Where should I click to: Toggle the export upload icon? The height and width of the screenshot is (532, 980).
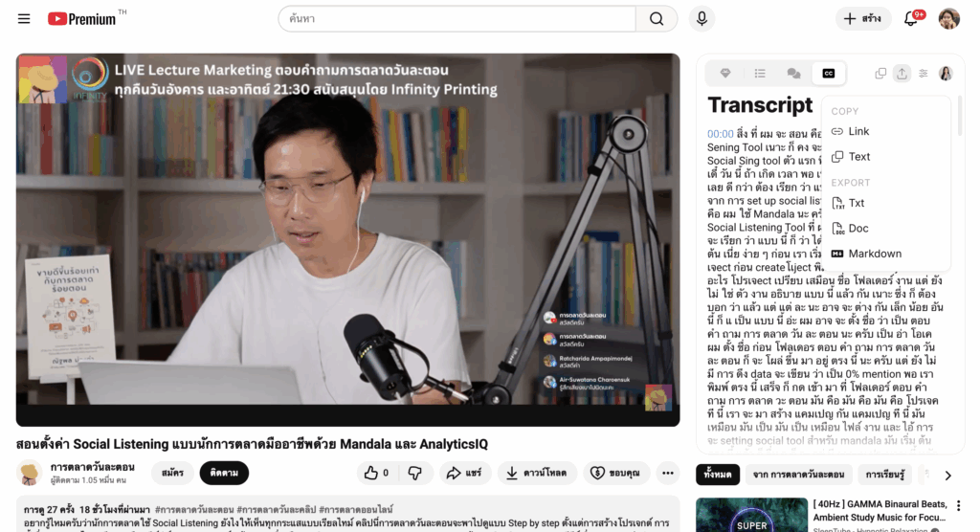tap(902, 73)
